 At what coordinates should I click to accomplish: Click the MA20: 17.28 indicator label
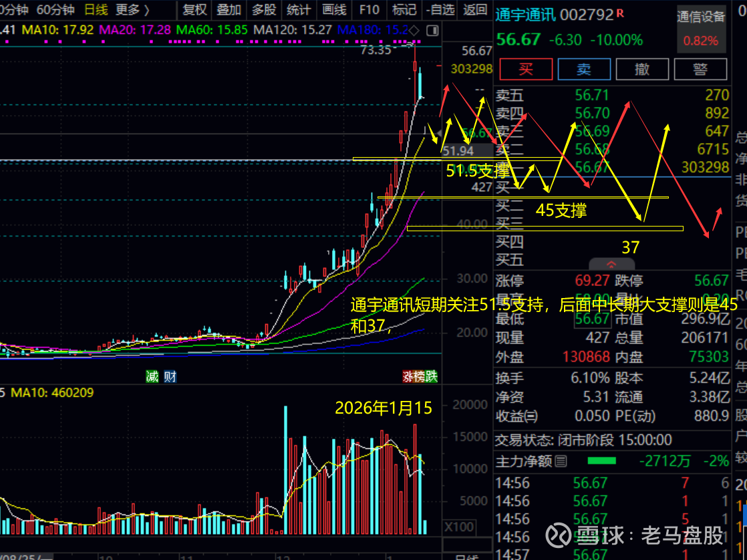pyautogui.click(x=135, y=30)
